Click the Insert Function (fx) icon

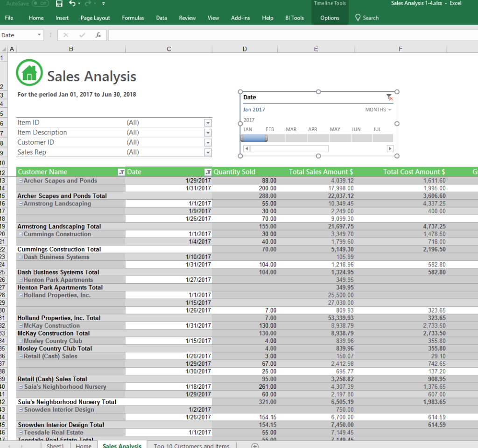tap(98, 35)
